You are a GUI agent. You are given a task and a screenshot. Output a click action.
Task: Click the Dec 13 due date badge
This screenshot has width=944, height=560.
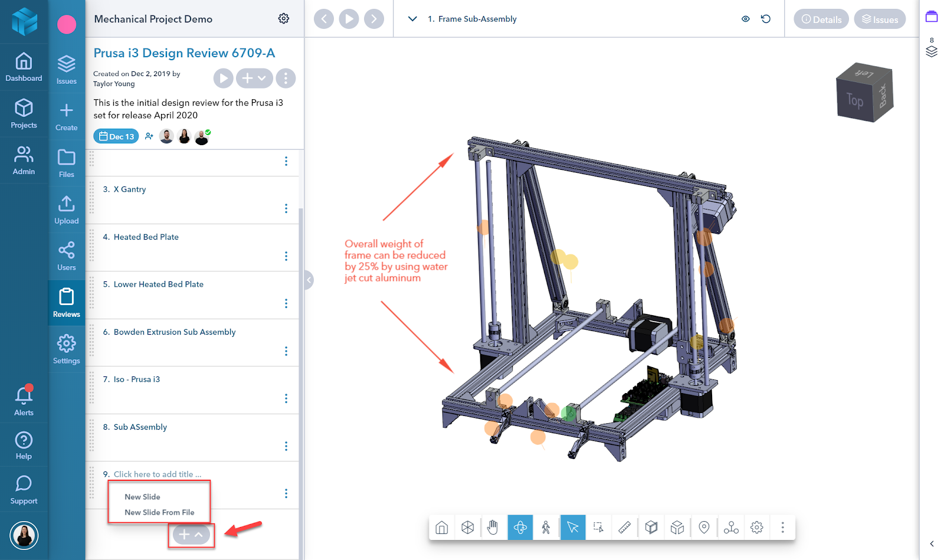click(116, 136)
